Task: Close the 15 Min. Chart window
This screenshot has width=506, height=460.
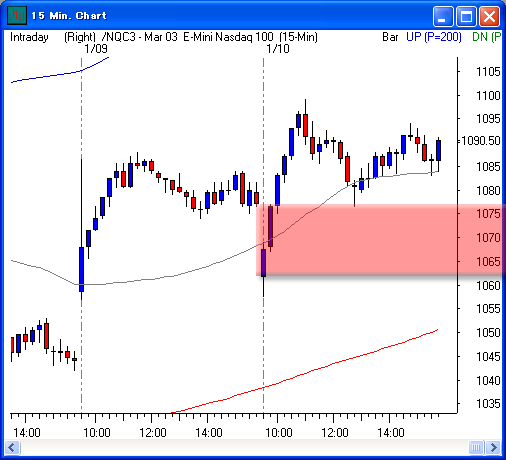Action: [x=489, y=16]
